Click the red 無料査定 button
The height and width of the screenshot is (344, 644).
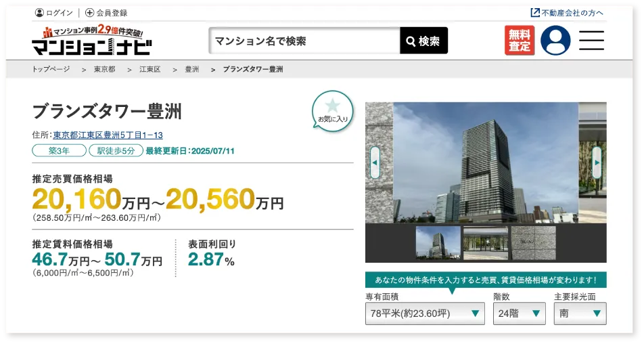(x=520, y=40)
